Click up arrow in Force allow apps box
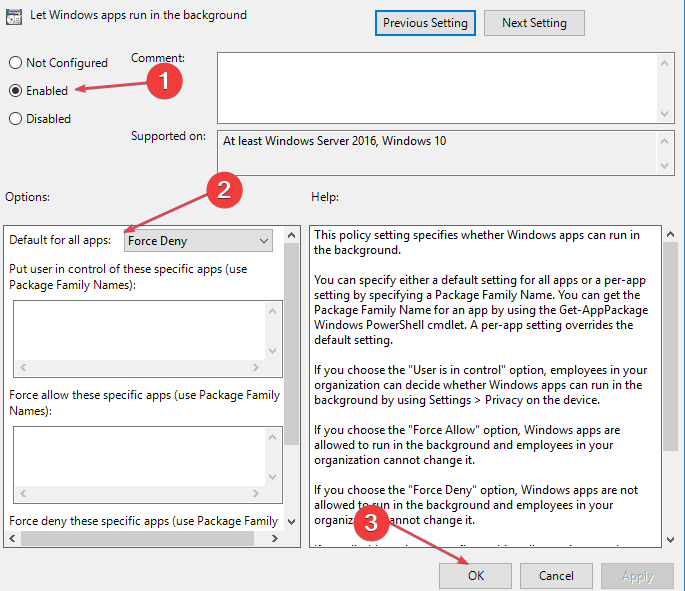This screenshot has width=685, height=591. 273,437
